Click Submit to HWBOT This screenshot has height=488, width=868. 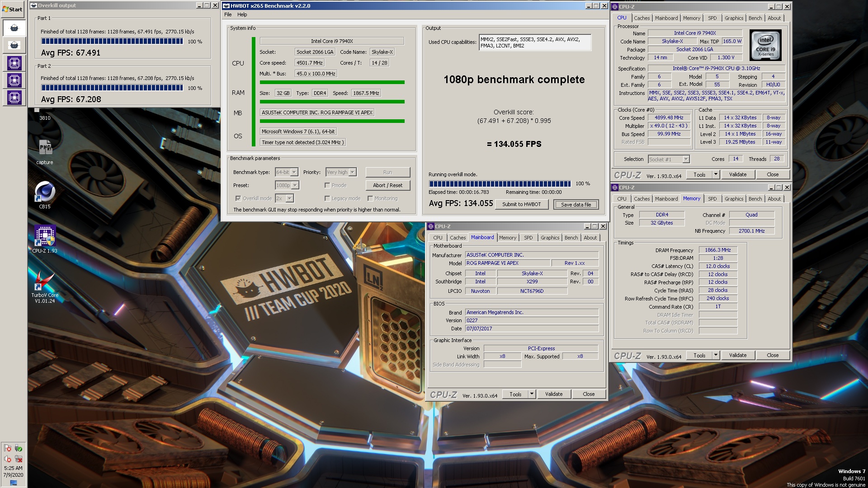pos(521,204)
